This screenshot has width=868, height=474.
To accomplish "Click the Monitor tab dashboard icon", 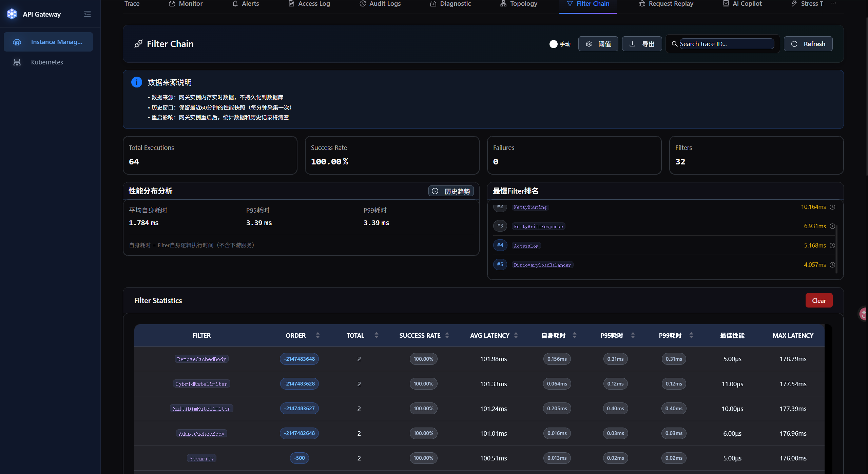I will click(x=172, y=4).
